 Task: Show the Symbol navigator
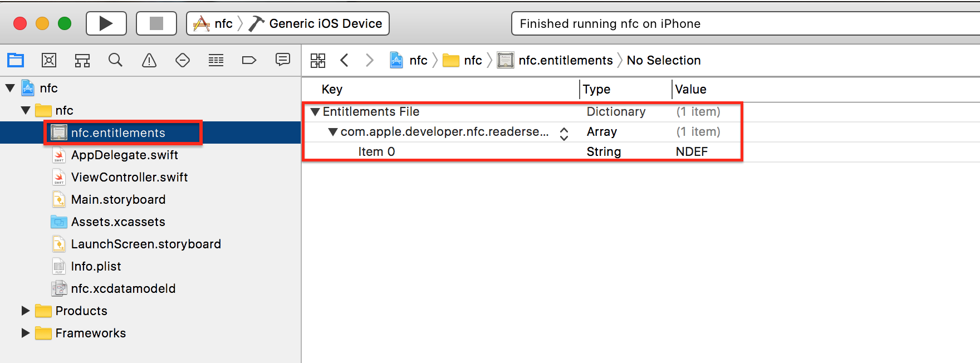pos(82,60)
